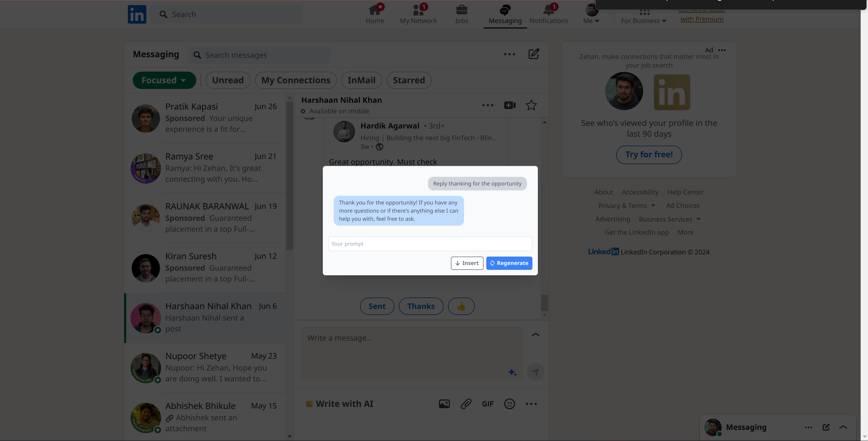Open Abhishek Bhikule conversation
The width and height of the screenshot is (868, 441).
[x=205, y=417]
